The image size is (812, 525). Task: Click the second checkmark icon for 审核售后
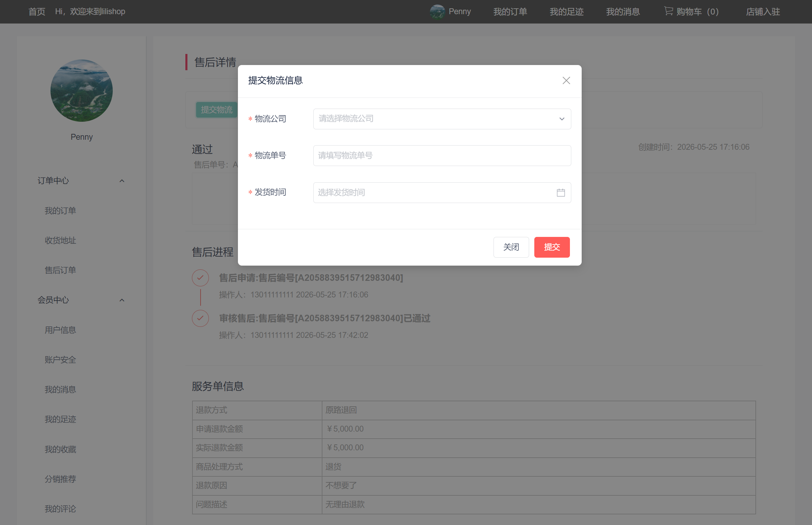click(x=200, y=318)
